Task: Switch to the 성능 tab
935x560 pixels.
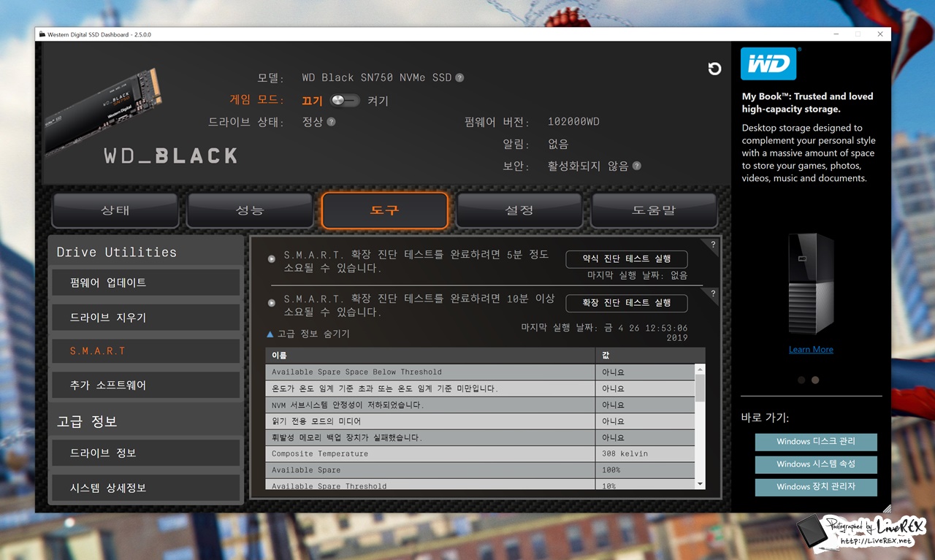Action: coord(250,210)
